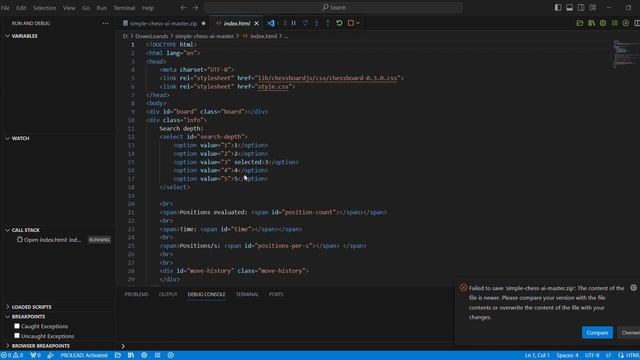
Task: Open the Terminal menu
Action: pyautogui.click(x=124, y=8)
